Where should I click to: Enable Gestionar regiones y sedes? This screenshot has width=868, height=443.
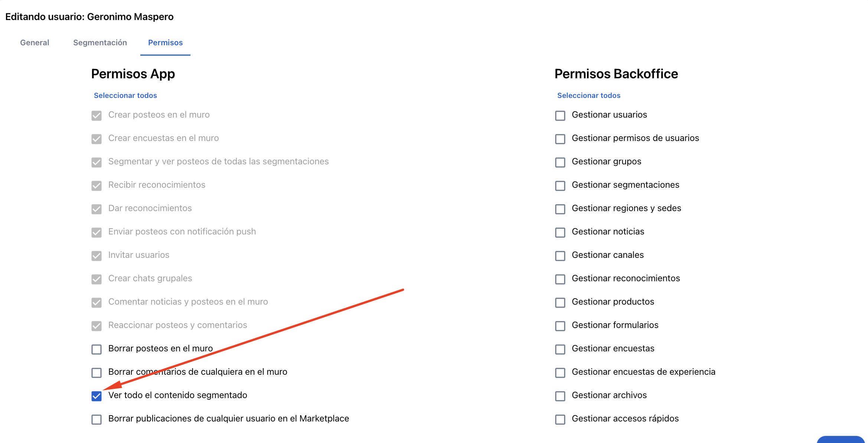tap(560, 209)
